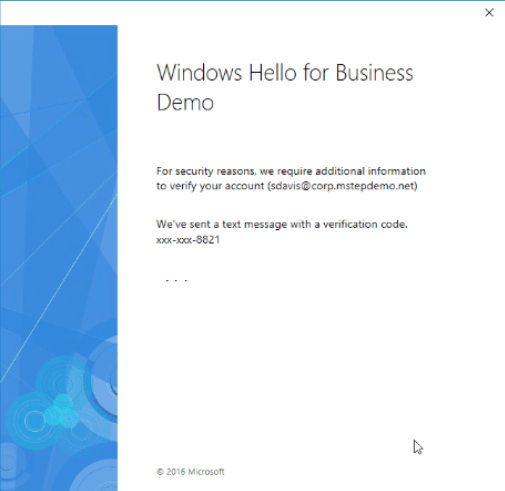Click the word "Windows" in the title

click(199, 72)
